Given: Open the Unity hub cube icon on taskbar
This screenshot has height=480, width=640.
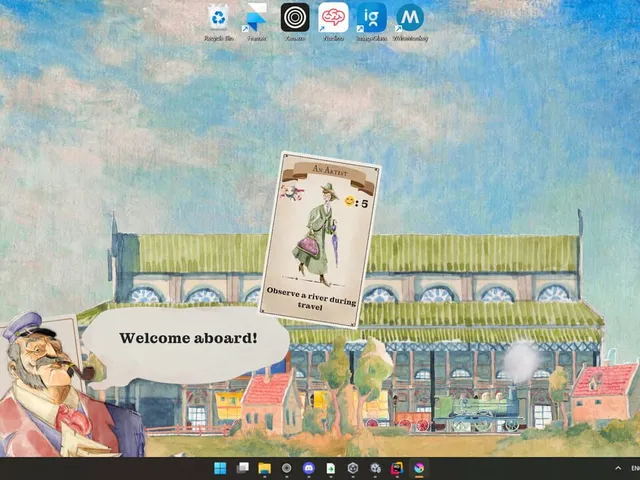Looking at the screenshot, I should tap(353, 468).
